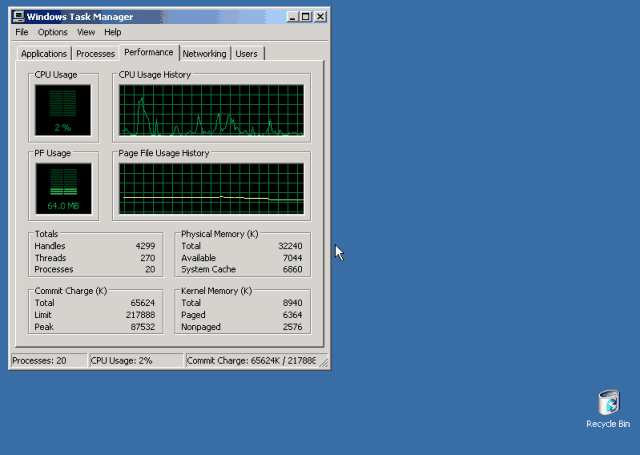Switch to the Processes tab
640x455 pixels.
point(96,54)
